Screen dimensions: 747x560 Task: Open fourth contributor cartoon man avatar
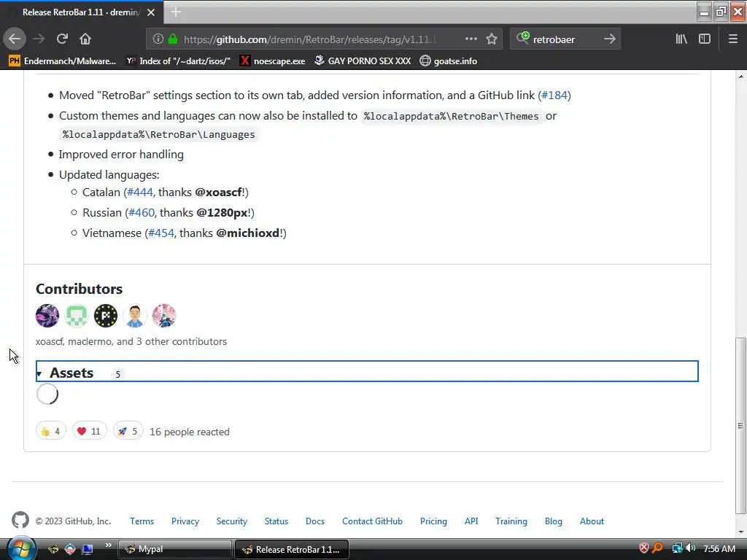point(134,316)
